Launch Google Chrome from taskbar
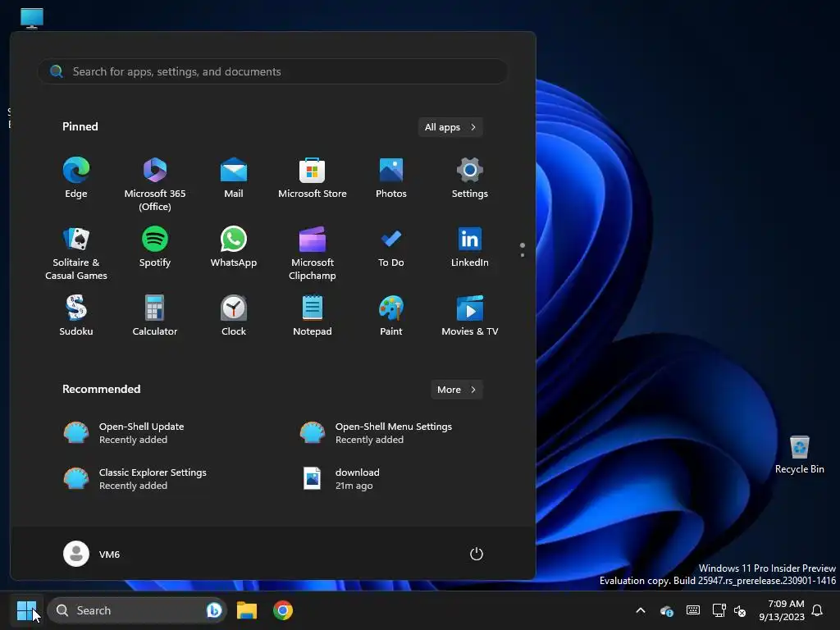 (x=283, y=610)
